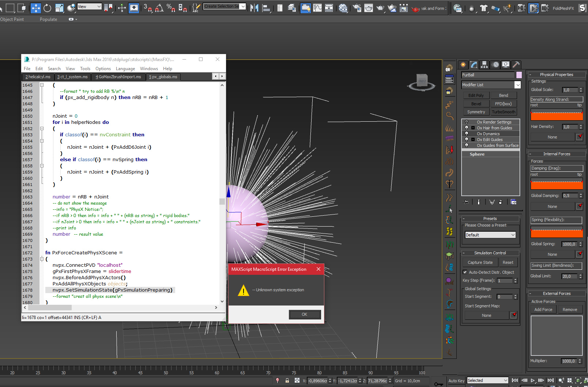Click the Configure Modifier Sets icon
Image resolution: width=588 pixels, height=387 pixels.
[x=513, y=202]
